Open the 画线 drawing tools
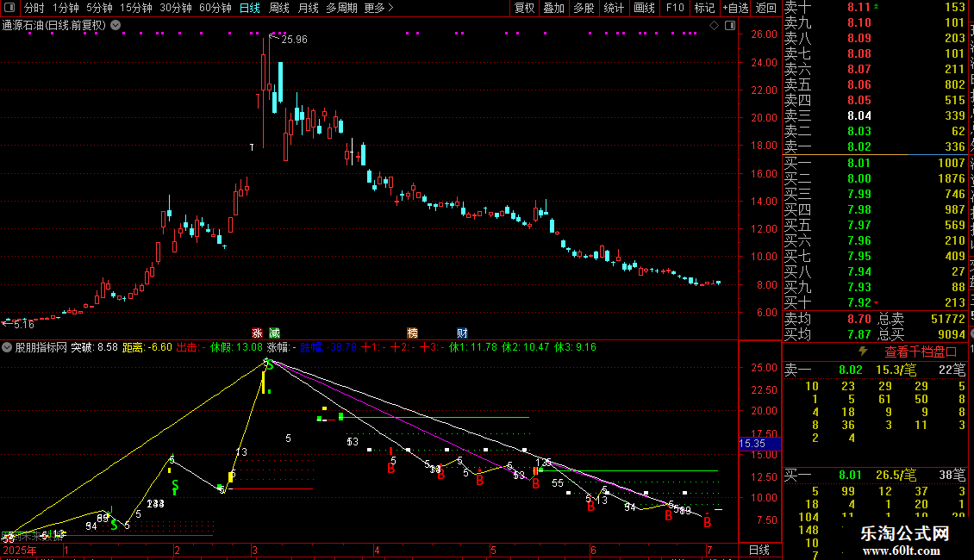This screenshot has height=560, width=974. pos(644,8)
